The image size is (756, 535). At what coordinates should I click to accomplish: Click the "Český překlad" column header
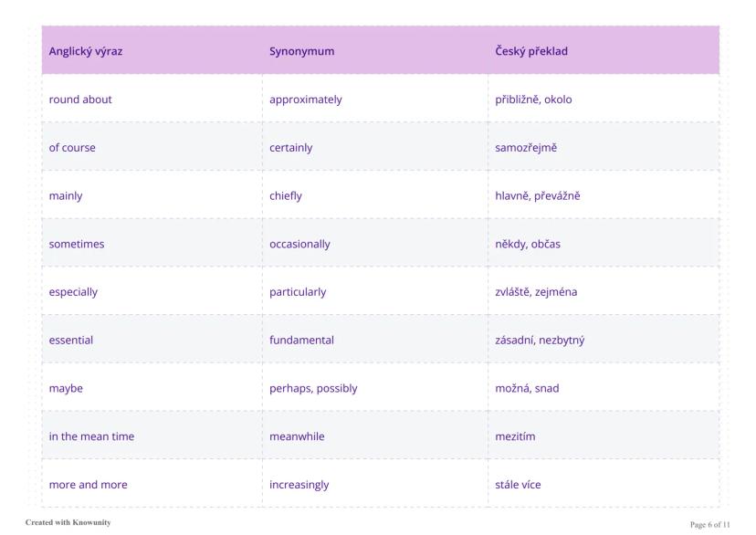pos(531,51)
